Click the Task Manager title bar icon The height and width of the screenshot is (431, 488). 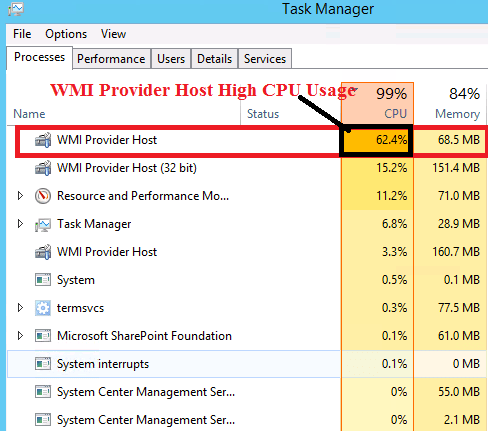pyautogui.click(x=16, y=9)
